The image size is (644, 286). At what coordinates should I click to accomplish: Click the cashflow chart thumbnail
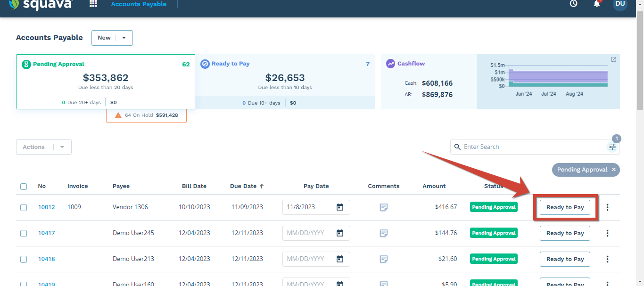[548, 82]
